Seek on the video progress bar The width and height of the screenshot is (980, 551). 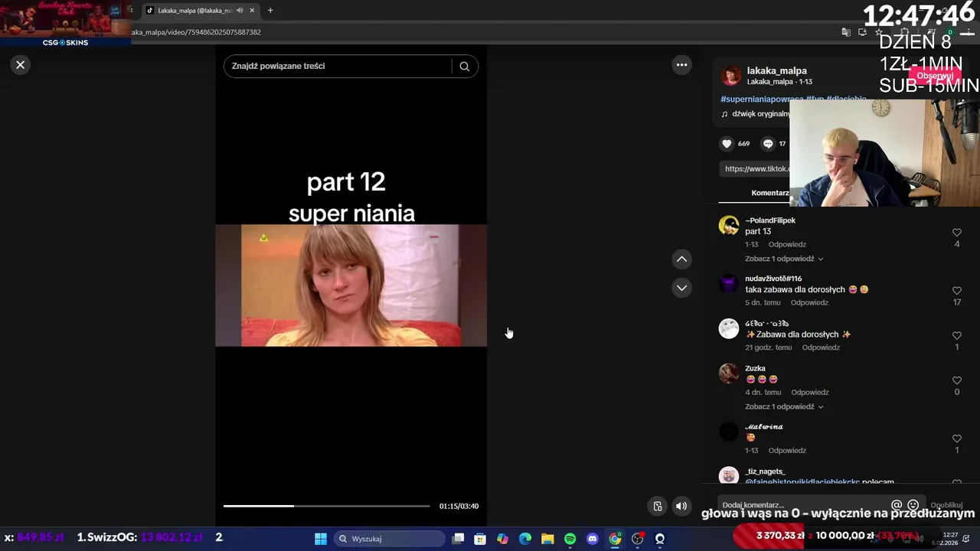click(326, 506)
